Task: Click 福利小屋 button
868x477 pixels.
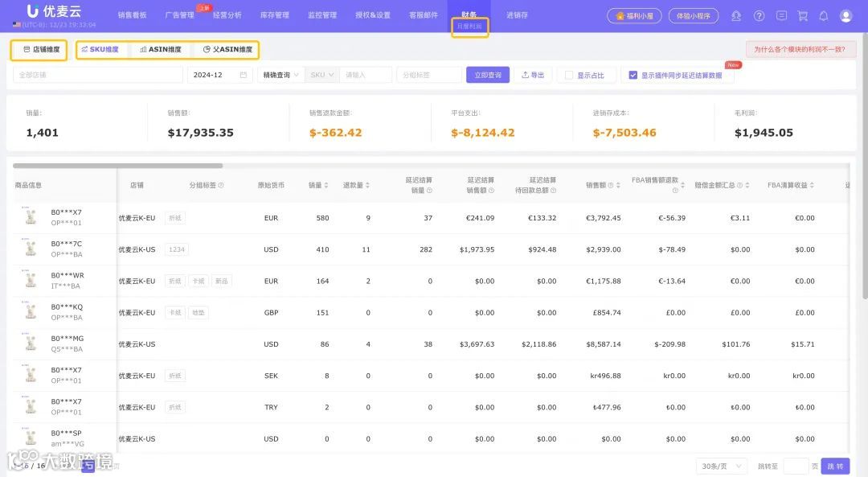Action: click(x=634, y=16)
